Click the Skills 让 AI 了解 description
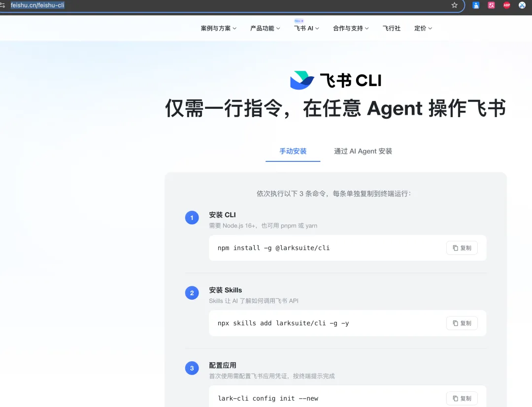 pos(254,301)
